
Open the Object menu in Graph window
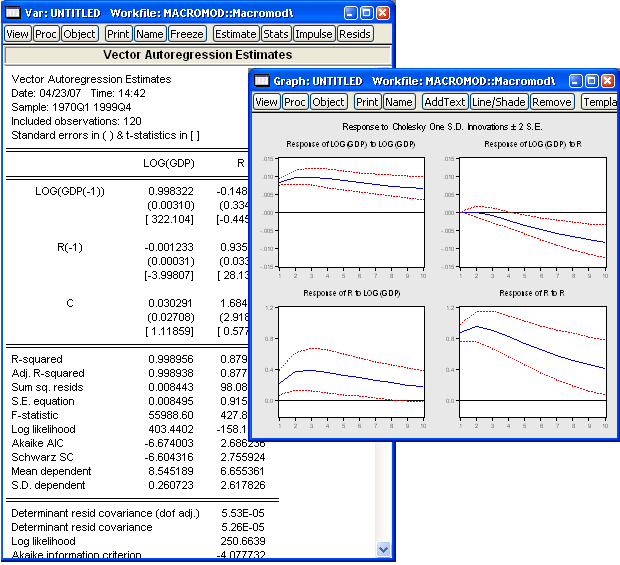tap(328, 102)
